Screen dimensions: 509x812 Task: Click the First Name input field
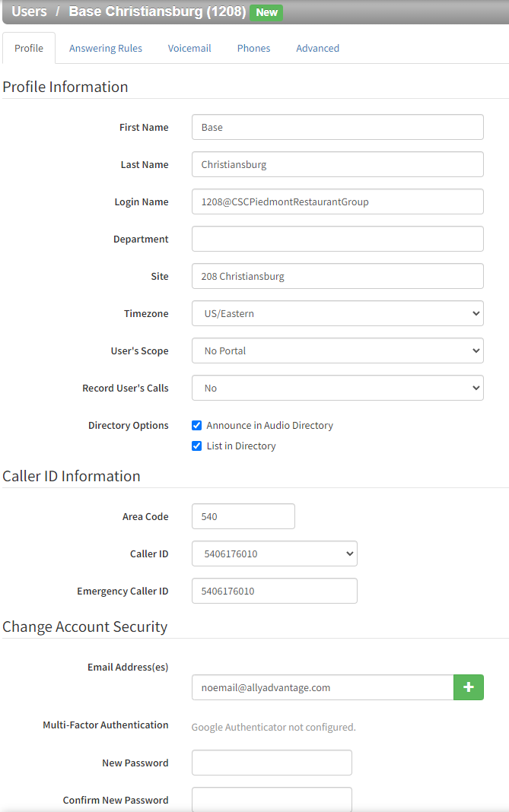(x=337, y=127)
